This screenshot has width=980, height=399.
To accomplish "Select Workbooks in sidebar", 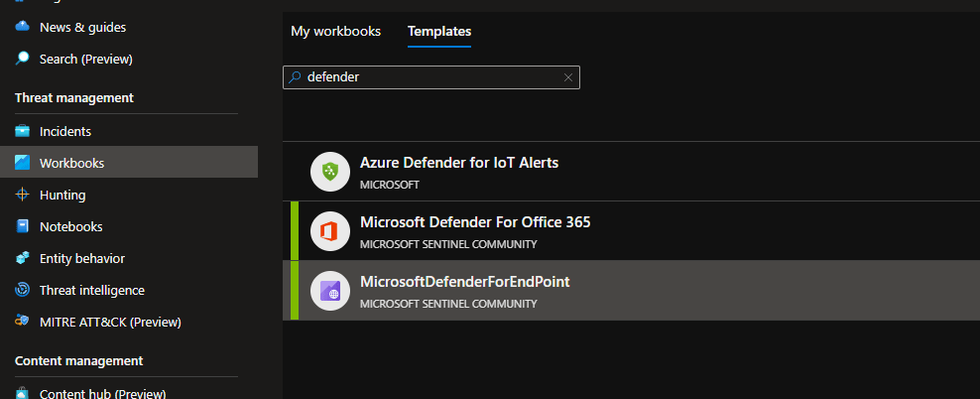I will (x=129, y=163).
